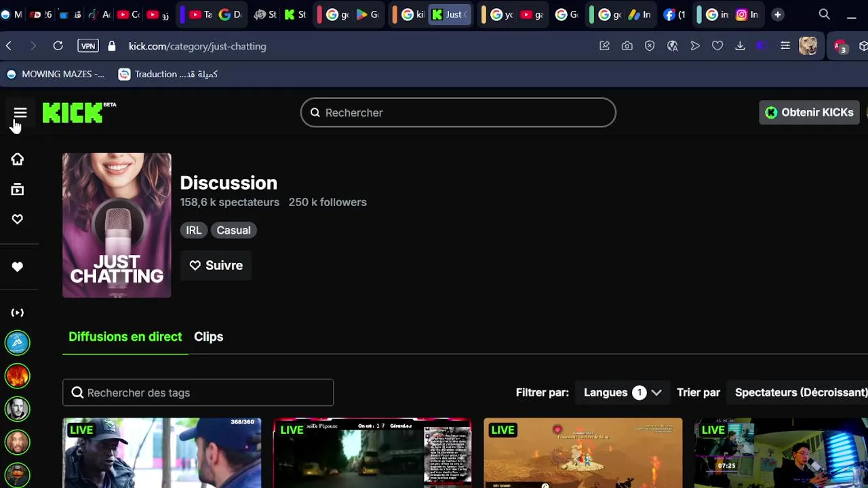Switch to the Facebook browser tab

pos(674,14)
